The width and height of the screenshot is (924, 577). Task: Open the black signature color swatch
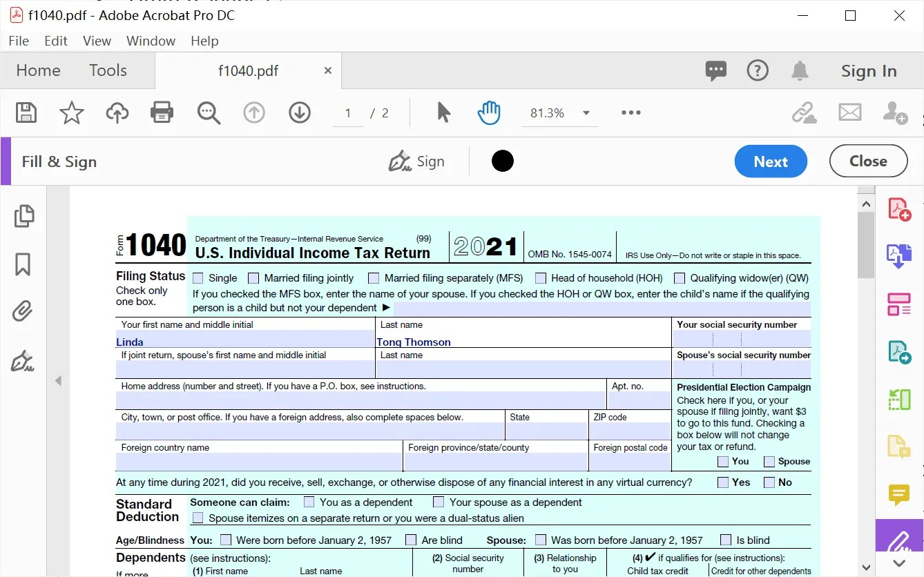[x=502, y=161]
